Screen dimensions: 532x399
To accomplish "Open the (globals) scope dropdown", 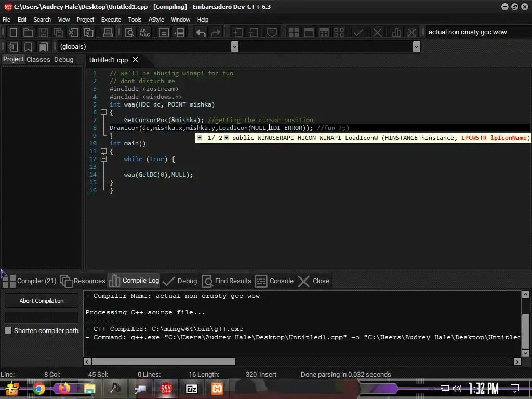I will point(234,46).
